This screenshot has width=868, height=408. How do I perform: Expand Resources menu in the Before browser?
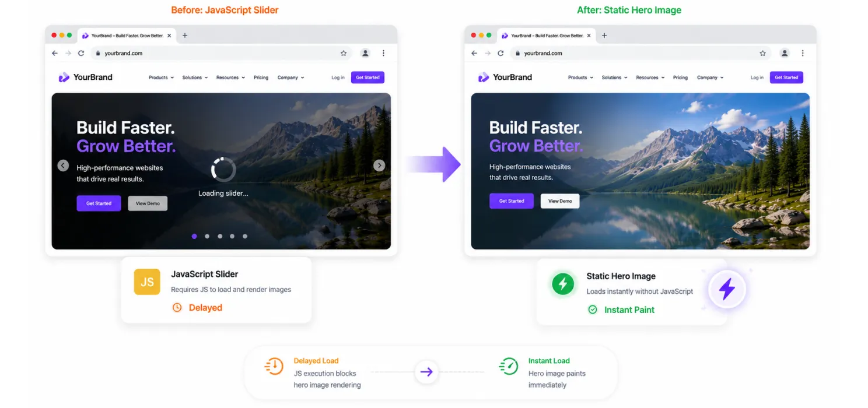230,78
